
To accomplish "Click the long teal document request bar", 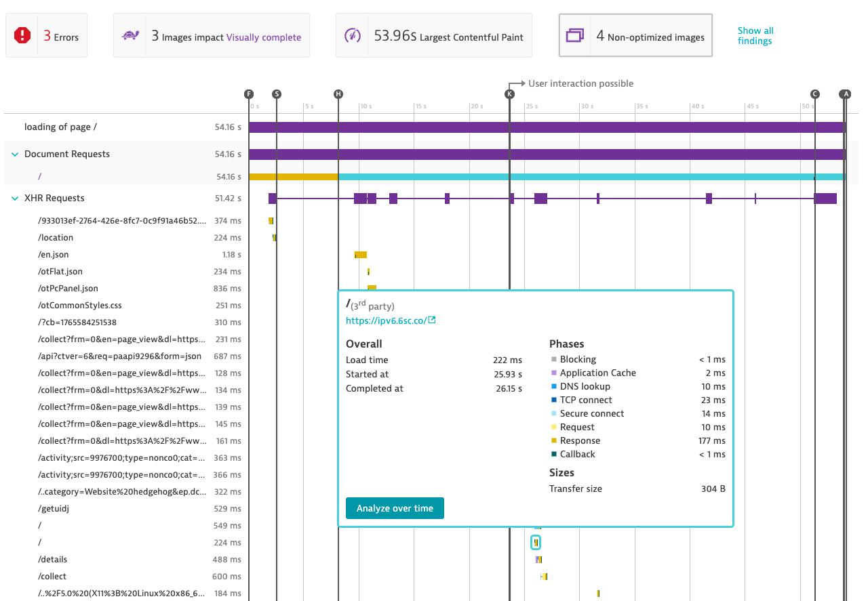I will coord(576,175).
